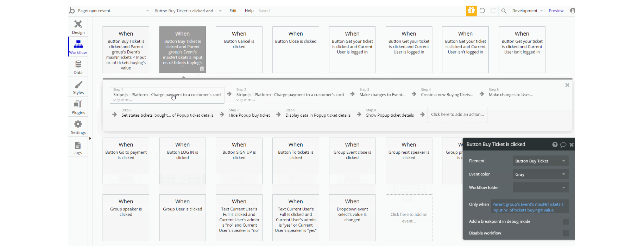The height and width of the screenshot is (246, 644).
Task: Open the Page: open-event dropdown
Action: coord(113,11)
